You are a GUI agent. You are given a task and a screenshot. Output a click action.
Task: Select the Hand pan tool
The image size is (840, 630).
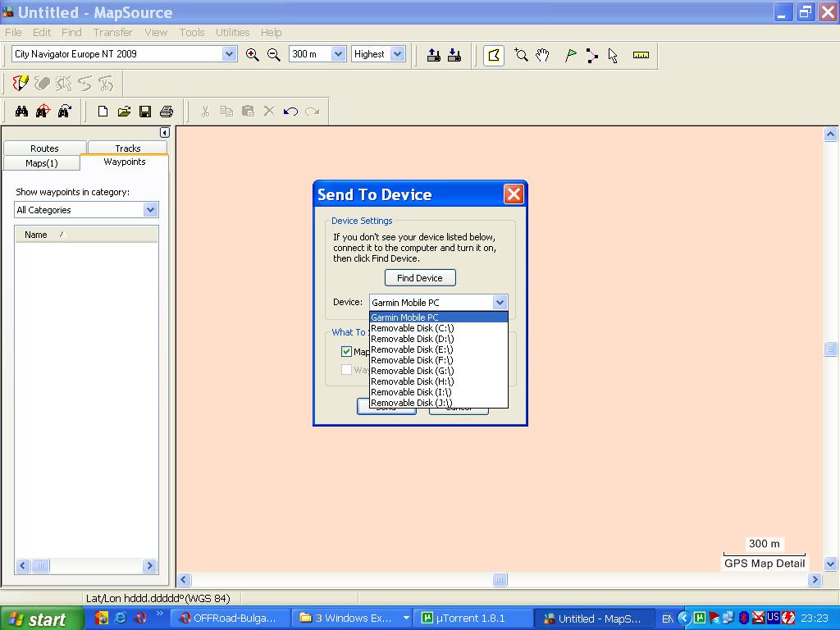[542, 55]
